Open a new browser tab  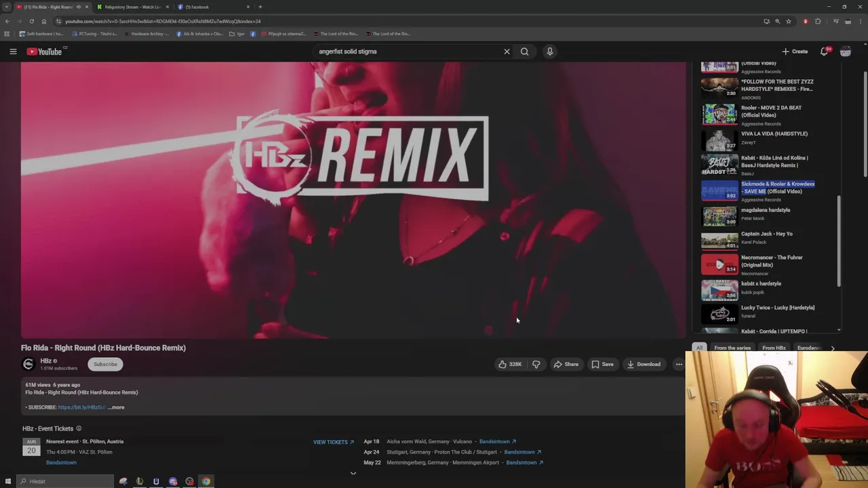click(x=260, y=7)
